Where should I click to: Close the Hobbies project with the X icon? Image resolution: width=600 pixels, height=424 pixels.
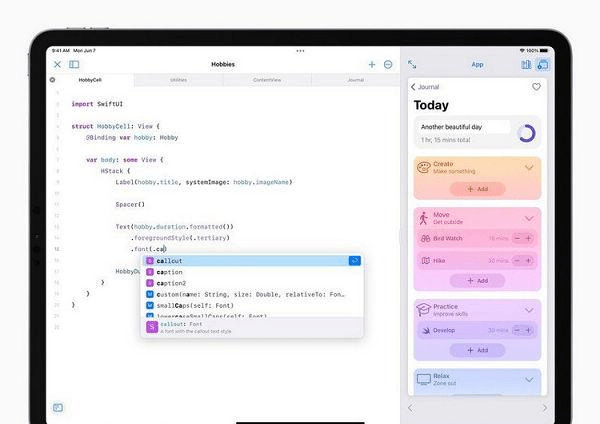(57, 64)
